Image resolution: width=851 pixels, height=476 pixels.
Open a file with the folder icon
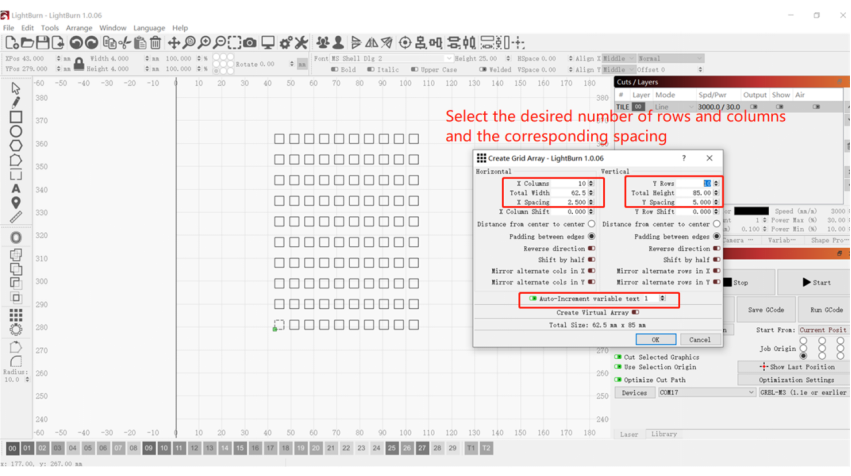click(x=27, y=43)
